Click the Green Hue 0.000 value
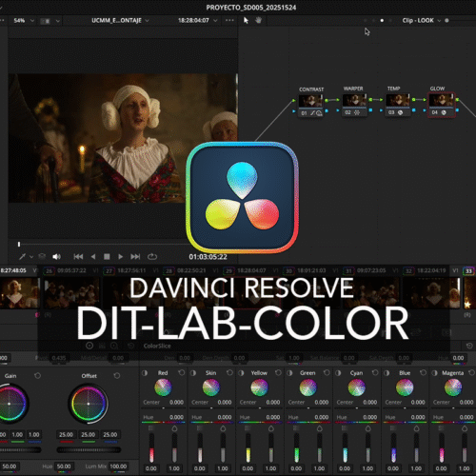Viewport: 476px width, 476px height. [x=322, y=417]
